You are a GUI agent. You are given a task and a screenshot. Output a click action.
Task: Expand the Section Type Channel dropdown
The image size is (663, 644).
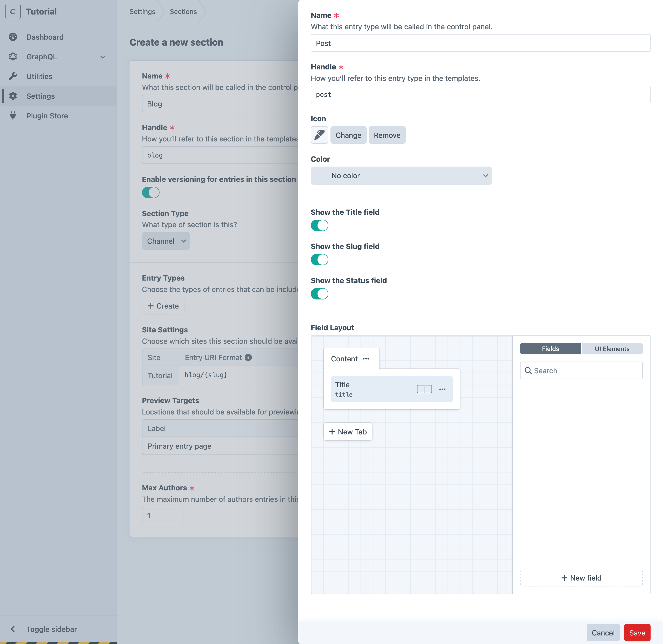pos(166,241)
